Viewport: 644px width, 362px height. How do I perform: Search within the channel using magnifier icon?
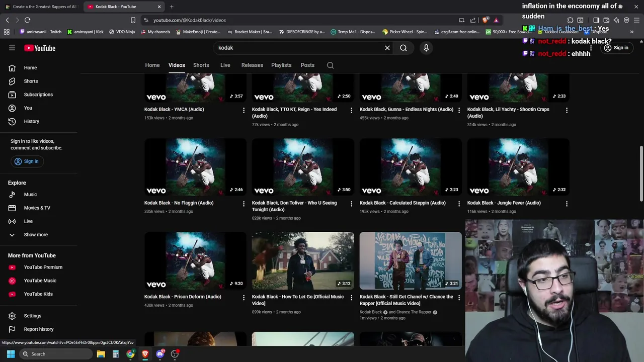(330, 65)
